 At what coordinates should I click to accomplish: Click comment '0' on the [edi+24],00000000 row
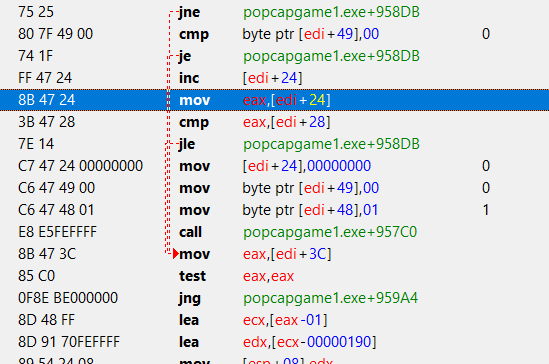point(486,166)
